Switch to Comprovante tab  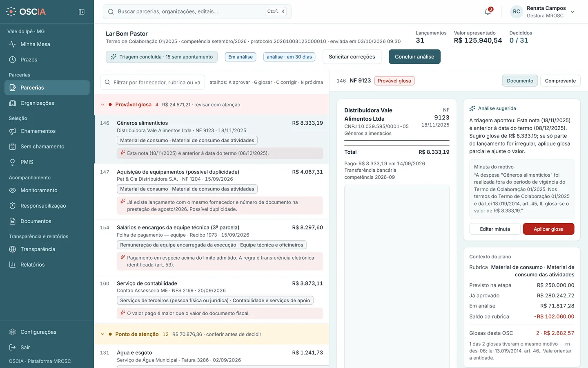pos(560,81)
